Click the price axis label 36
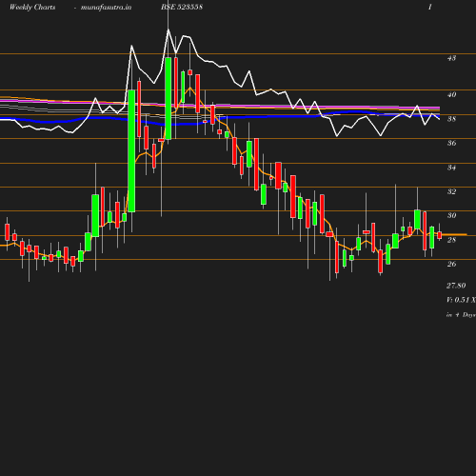 [x=451, y=143]
